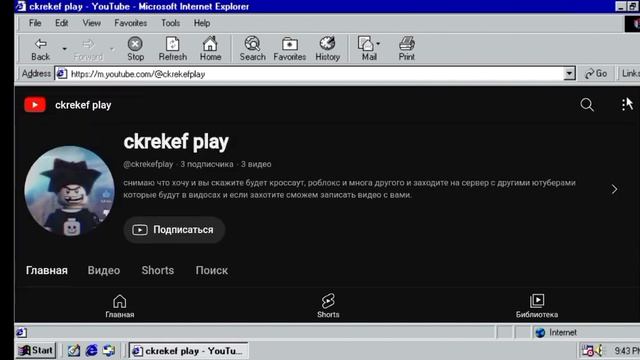Open the Search pane from toolbar
The width and height of the screenshot is (640, 360).
252,49
